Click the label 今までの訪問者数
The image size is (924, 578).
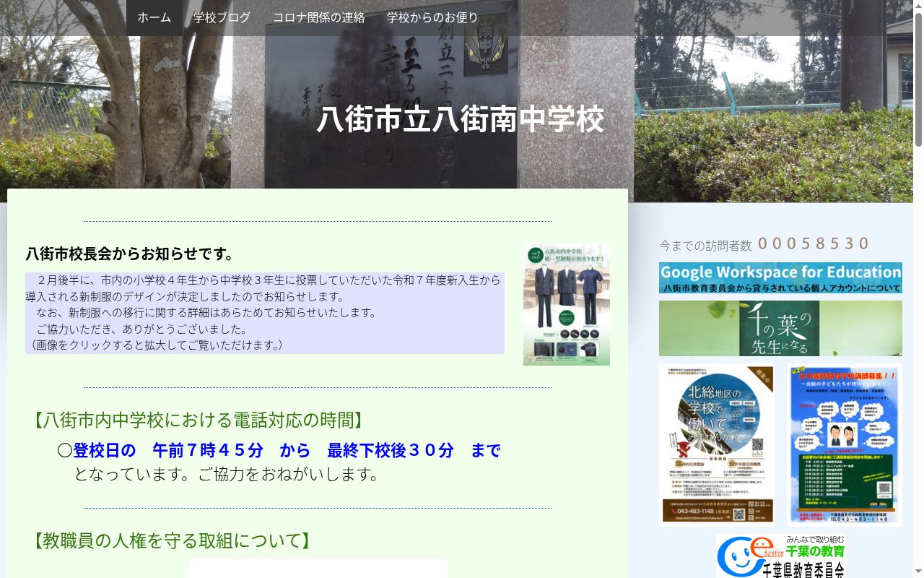tap(705, 246)
